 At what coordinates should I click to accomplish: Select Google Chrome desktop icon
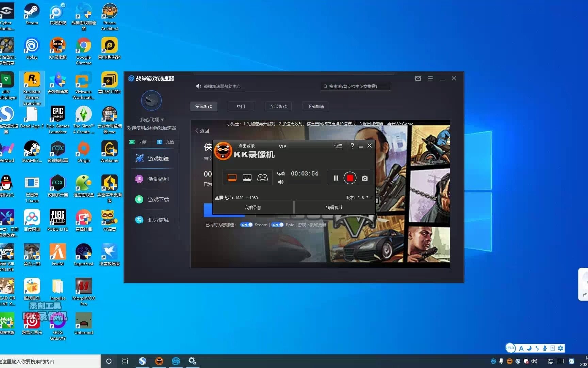pos(84,51)
